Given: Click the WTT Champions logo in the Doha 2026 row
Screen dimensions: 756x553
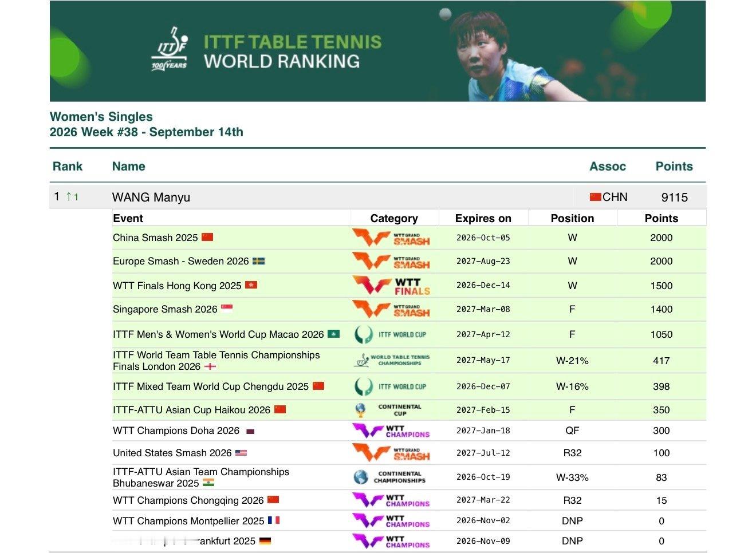Looking at the screenshot, I should coord(391,430).
